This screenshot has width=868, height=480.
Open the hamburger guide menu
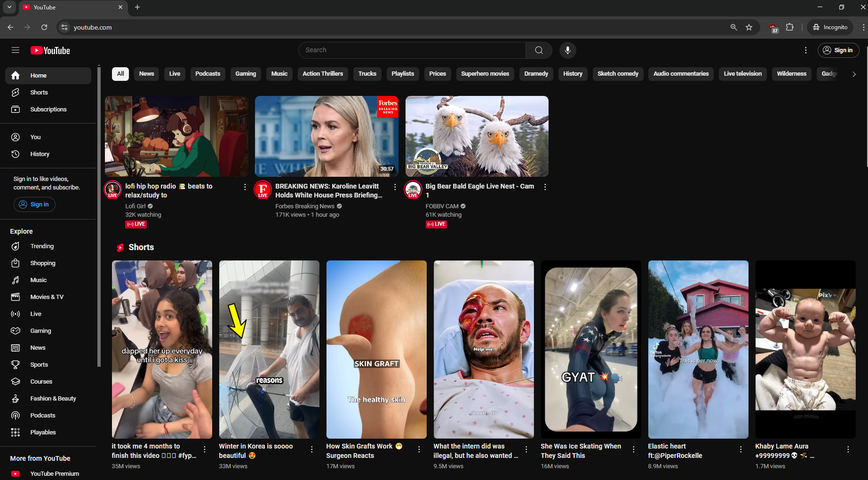click(16, 50)
